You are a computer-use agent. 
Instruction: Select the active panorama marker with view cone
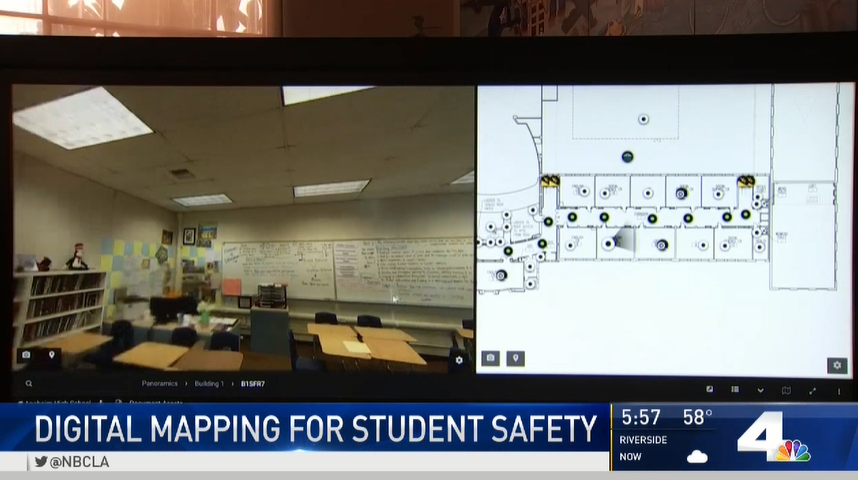(x=608, y=243)
